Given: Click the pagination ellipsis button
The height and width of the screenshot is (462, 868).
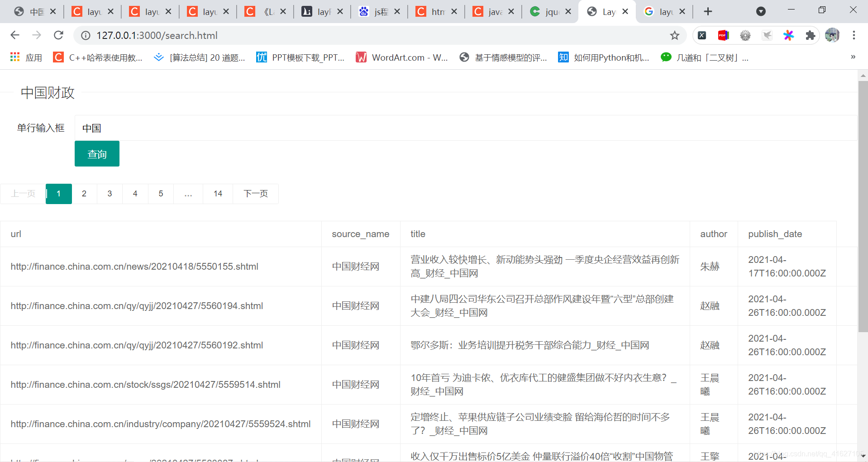Looking at the screenshot, I should (x=188, y=194).
